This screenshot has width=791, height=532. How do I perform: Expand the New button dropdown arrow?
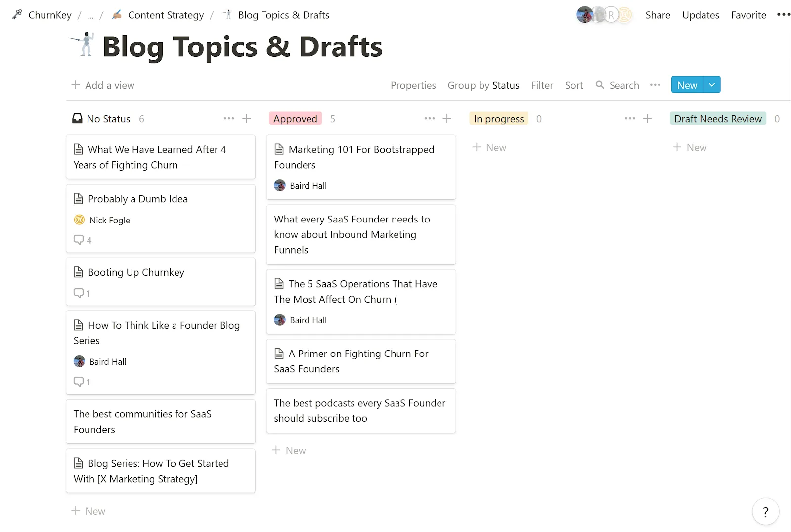tap(712, 85)
